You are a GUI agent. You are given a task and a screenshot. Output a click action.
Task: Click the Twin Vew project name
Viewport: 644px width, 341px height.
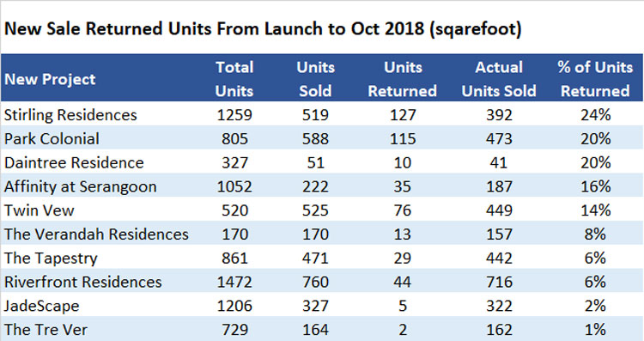(39, 210)
